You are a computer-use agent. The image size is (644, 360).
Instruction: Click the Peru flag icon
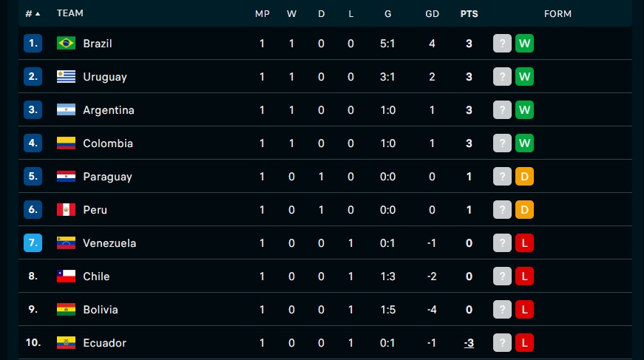(x=66, y=210)
